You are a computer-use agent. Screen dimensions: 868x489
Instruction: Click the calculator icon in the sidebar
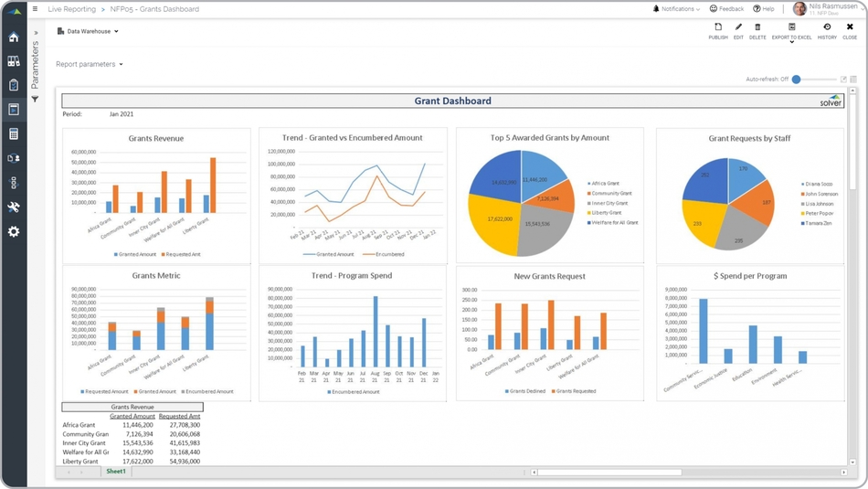pos(14,133)
